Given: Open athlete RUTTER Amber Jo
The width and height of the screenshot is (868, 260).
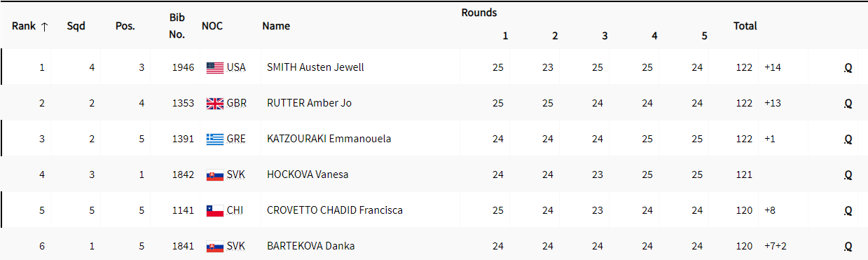Looking at the screenshot, I should 309,103.
